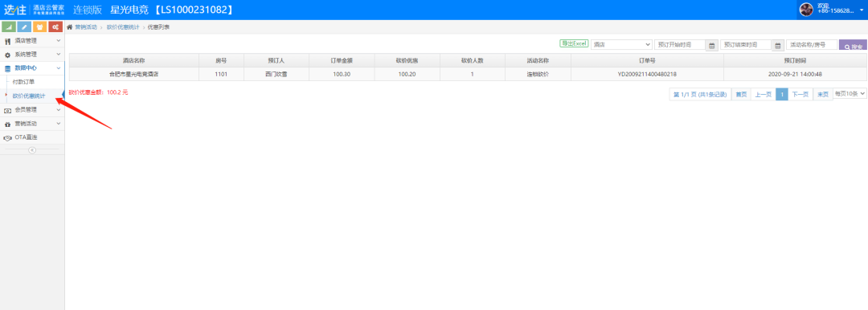Click the orange people shortcut icon
The width and height of the screenshot is (868, 310).
[x=40, y=27]
